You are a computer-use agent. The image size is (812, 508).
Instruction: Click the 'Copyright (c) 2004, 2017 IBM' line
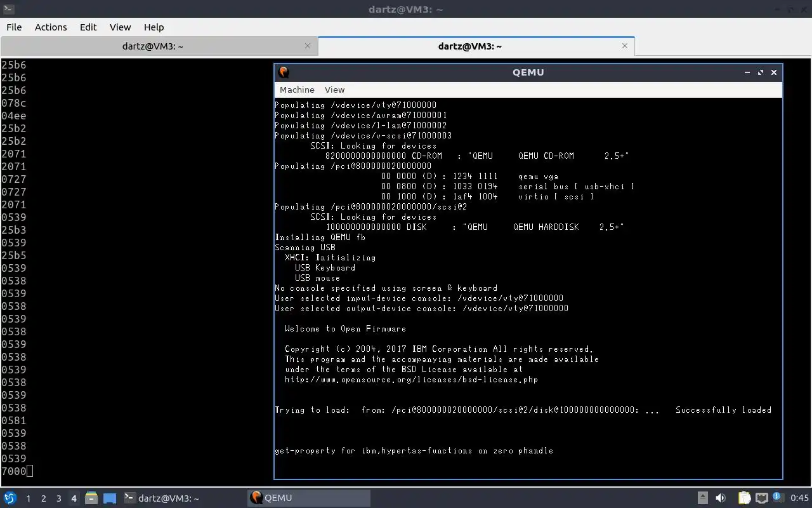click(x=439, y=349)
